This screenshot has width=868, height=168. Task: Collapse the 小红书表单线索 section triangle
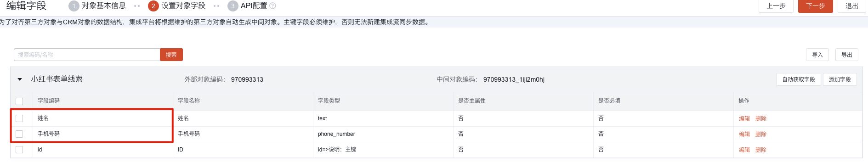point(20,79)
